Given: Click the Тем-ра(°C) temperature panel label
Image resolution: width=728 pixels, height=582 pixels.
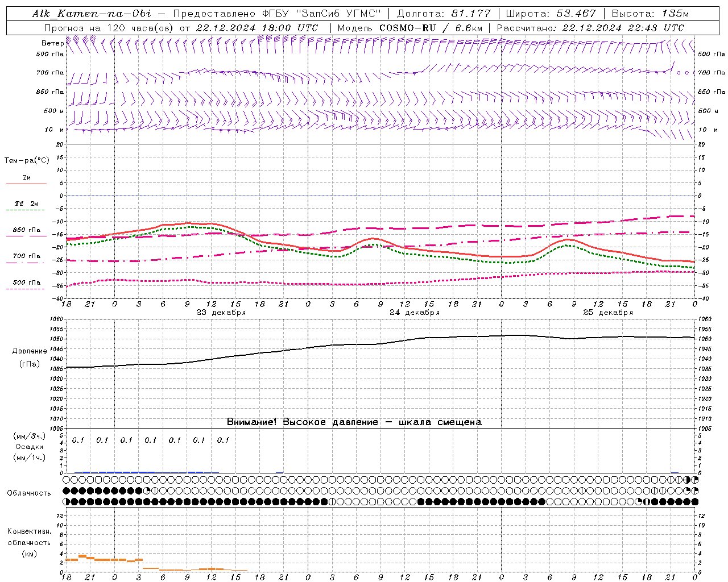Looking at the screenshot, I should (27, 161).
